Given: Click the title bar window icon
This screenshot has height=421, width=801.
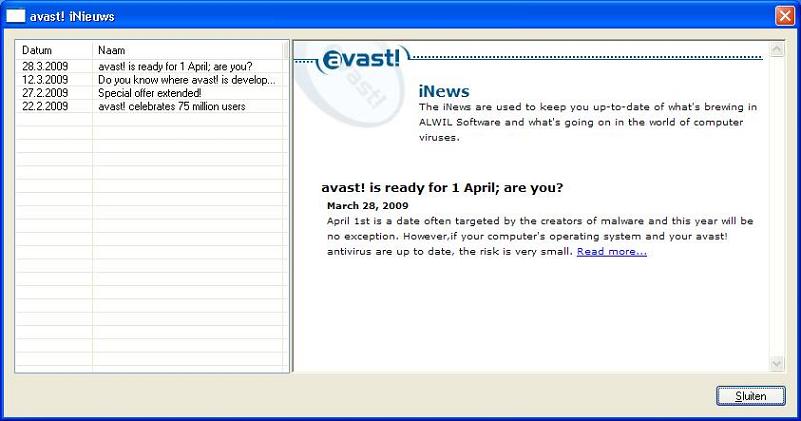Looking at the screenshot, I should (x=15, y=16).
